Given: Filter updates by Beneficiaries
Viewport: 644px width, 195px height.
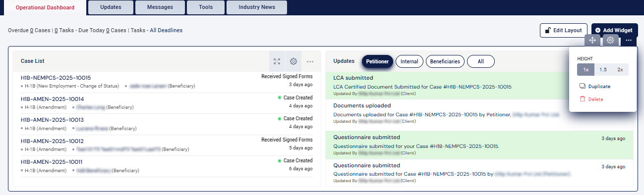Looking at the screenshot, I should [x=445, y=61].
